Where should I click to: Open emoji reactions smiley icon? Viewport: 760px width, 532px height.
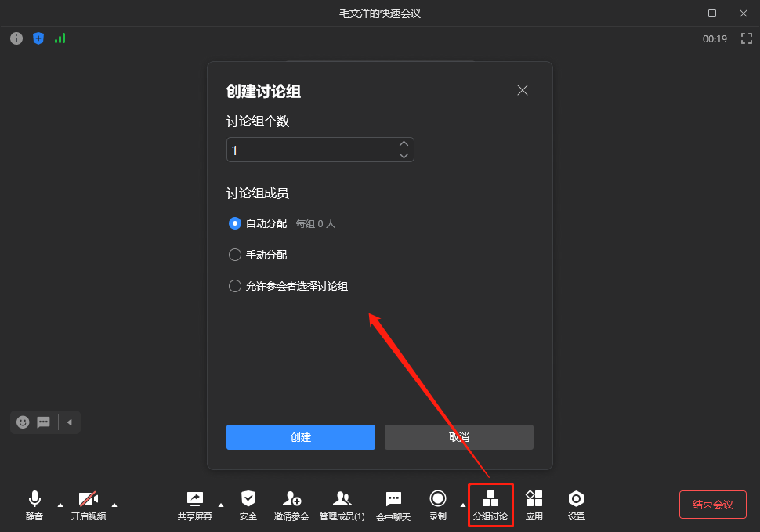click(23, 422)
